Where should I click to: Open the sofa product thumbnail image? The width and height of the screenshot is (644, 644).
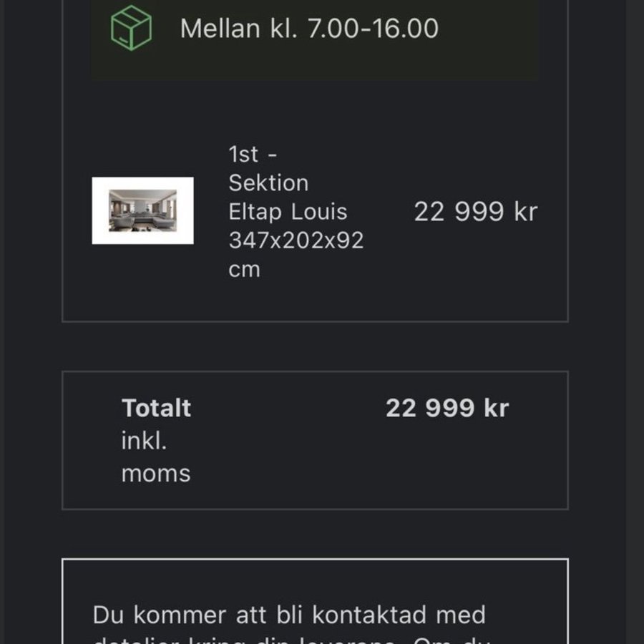click(x=143, y=210)
